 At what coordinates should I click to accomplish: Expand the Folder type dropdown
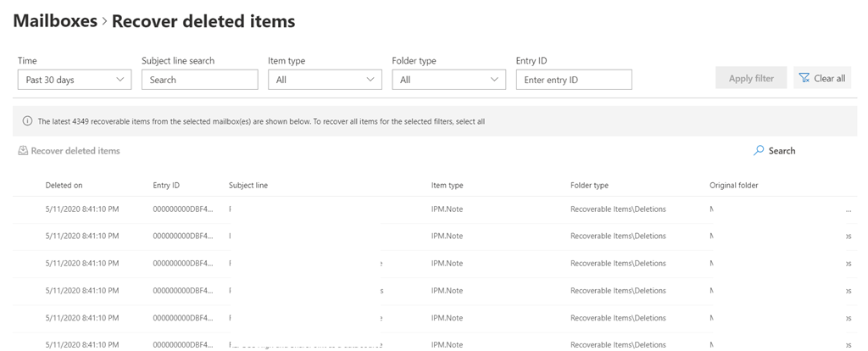click(x=448, y=80)
